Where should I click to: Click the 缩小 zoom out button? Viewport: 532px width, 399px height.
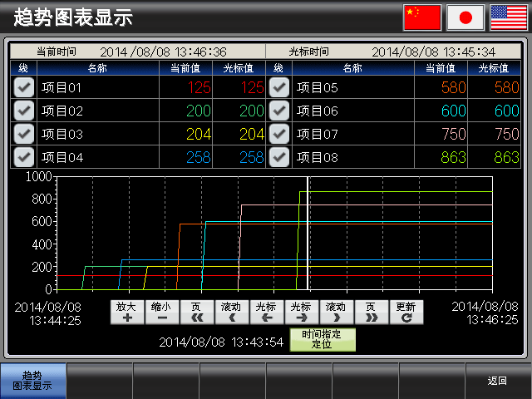click(x=161, y=312)
